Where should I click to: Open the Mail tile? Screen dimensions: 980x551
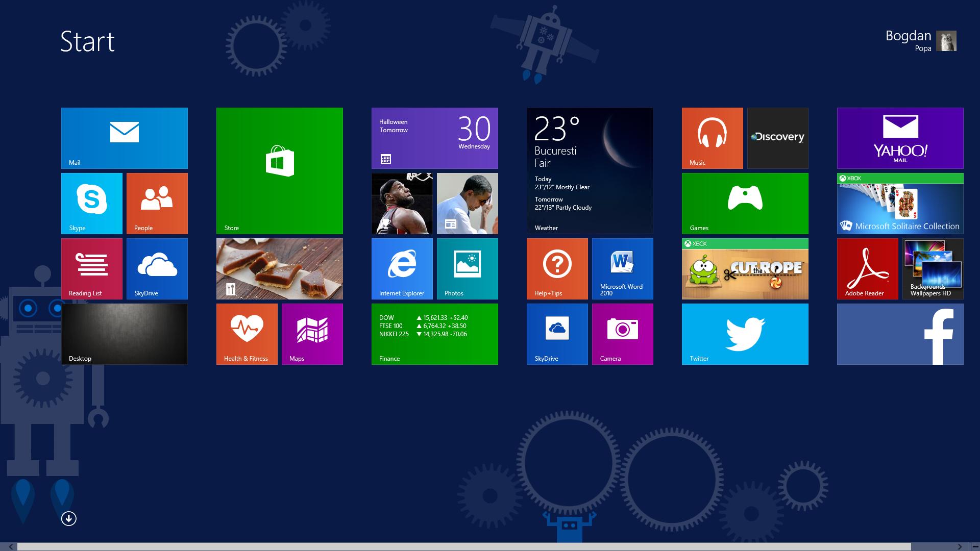(x=124, y=138)
